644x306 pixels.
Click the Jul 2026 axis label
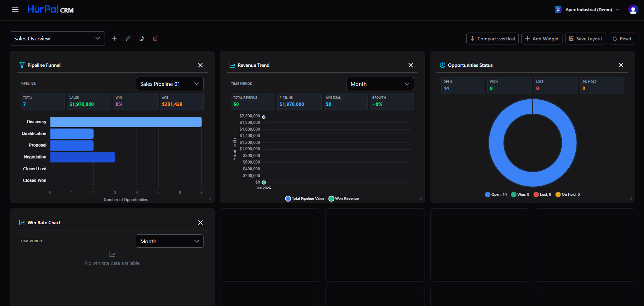(264, 188)
